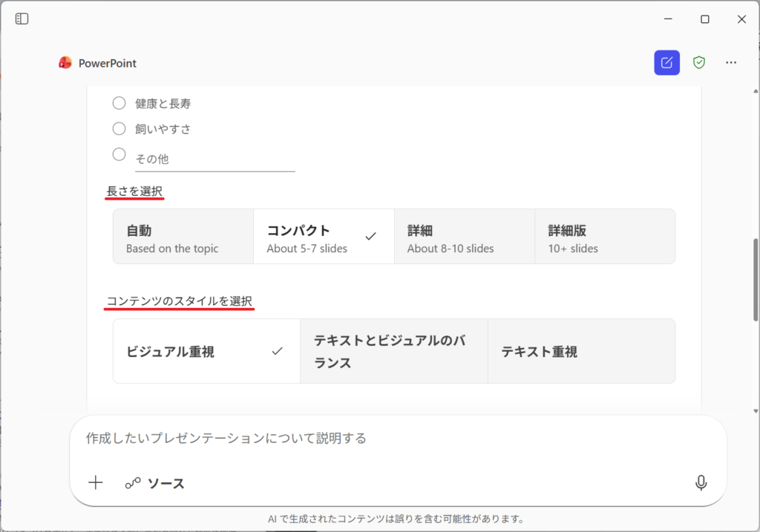
Task: Click the その他 text input field
Action: click(214, 160)
